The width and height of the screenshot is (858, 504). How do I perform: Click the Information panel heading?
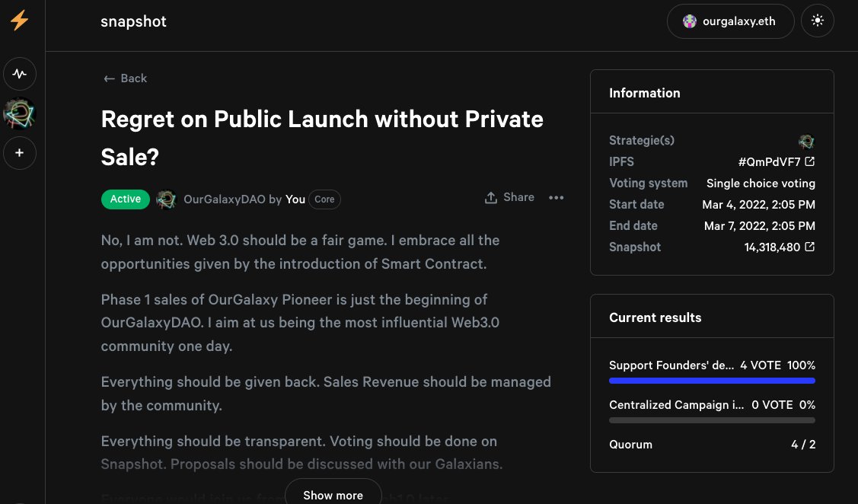tap(645, 93)
